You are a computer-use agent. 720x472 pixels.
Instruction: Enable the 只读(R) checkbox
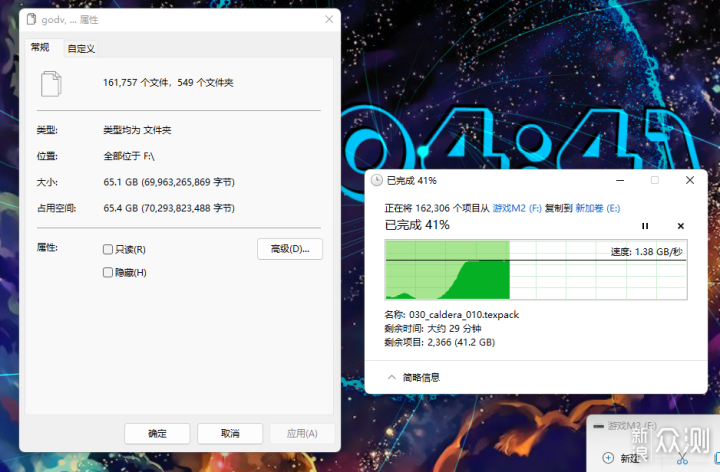pos(108,249)
